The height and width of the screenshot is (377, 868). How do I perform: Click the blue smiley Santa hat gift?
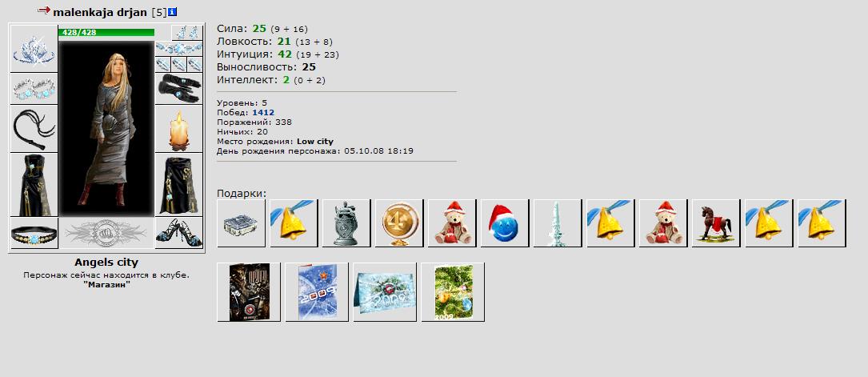coord(504,223)
